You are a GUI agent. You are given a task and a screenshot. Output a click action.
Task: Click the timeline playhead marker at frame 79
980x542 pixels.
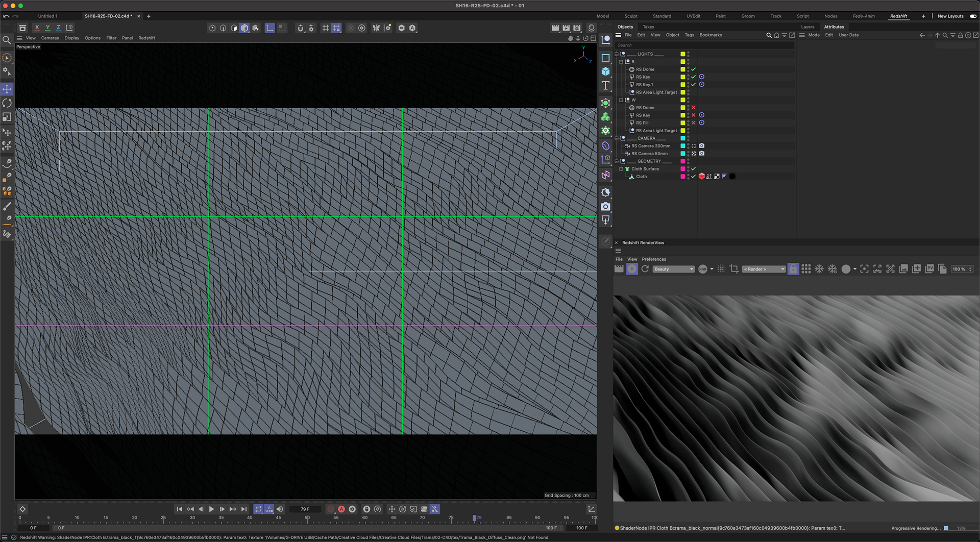click(475, 518)
